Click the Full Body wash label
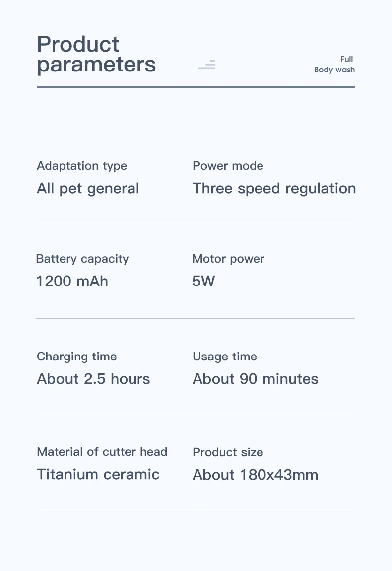 pyautogui.click(x=334, y=64)
